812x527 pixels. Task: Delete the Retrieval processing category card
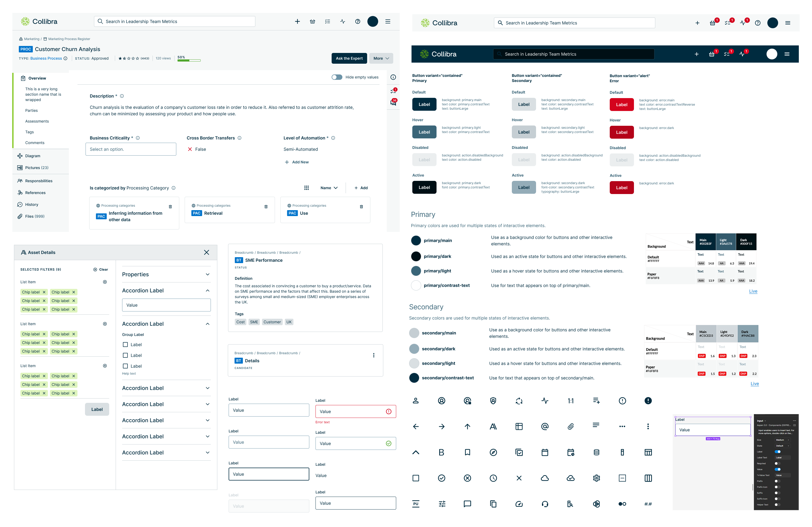pos(266,207)
